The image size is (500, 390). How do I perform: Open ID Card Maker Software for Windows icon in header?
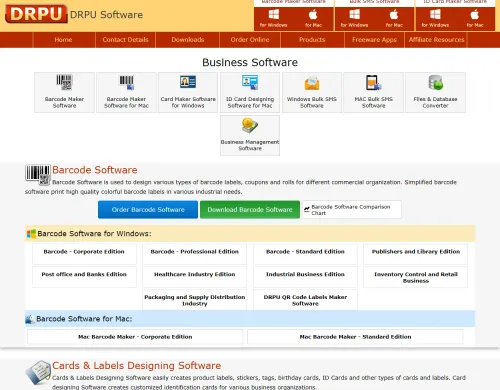click(x=435, y=19)
